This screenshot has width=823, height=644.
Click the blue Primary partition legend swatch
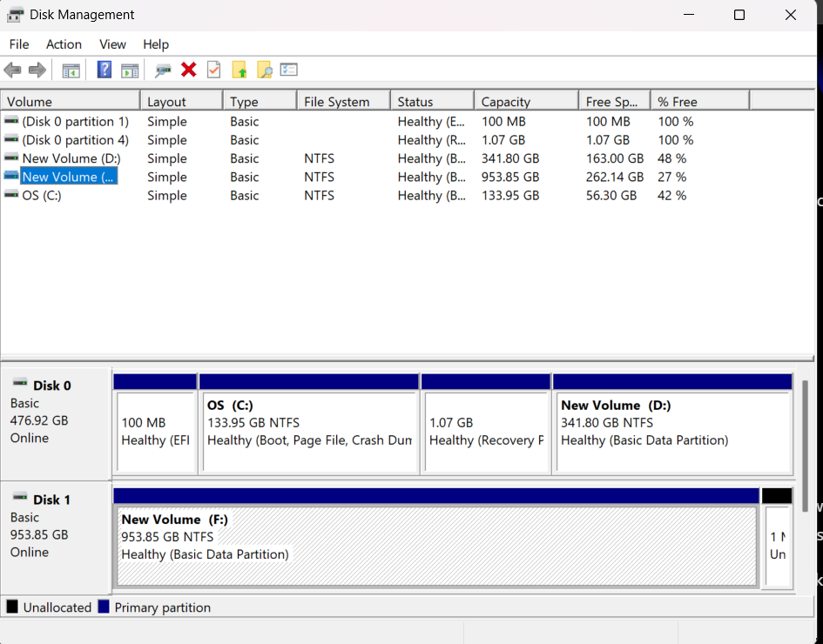(x=104, y=607)
